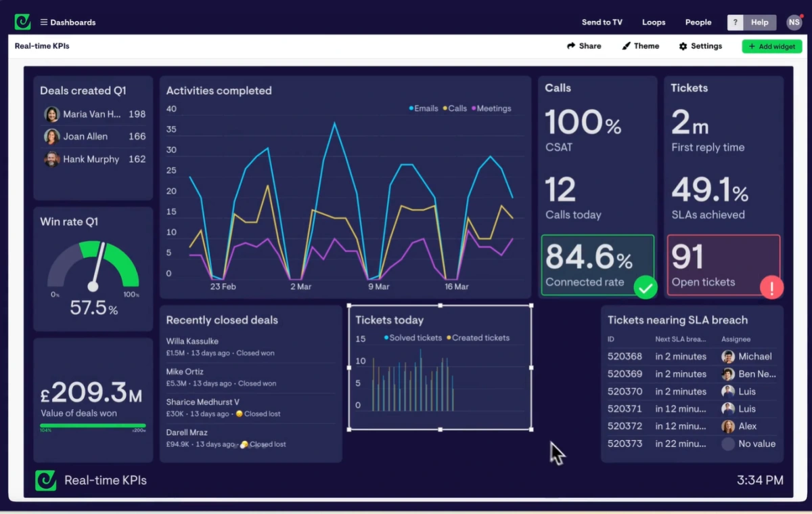This screenshot has height=514, width=812.
Task: Select Joan Allen's avatar
Action: click(x=51, y=137)
